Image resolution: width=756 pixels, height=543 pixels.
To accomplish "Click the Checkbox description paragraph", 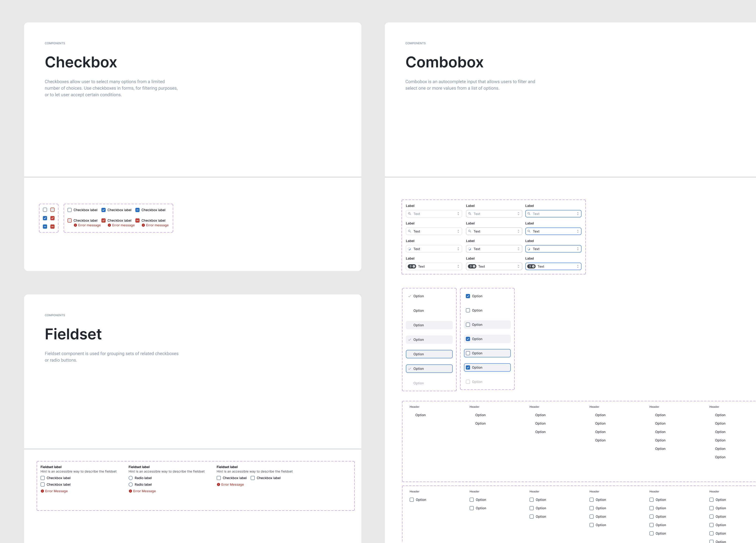I will point(111,88).
